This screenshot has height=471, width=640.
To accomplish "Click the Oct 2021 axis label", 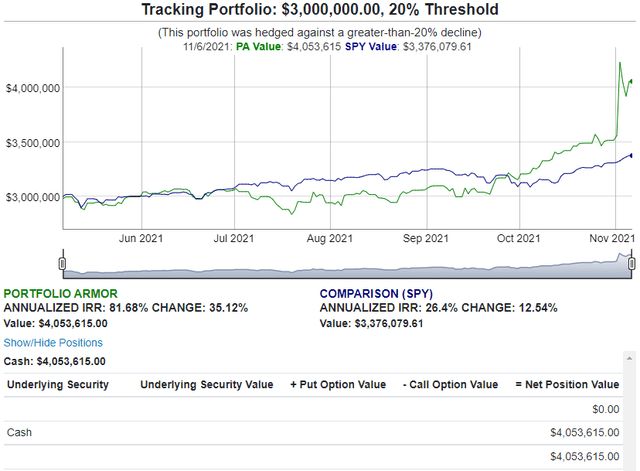I will coord(518,238).
